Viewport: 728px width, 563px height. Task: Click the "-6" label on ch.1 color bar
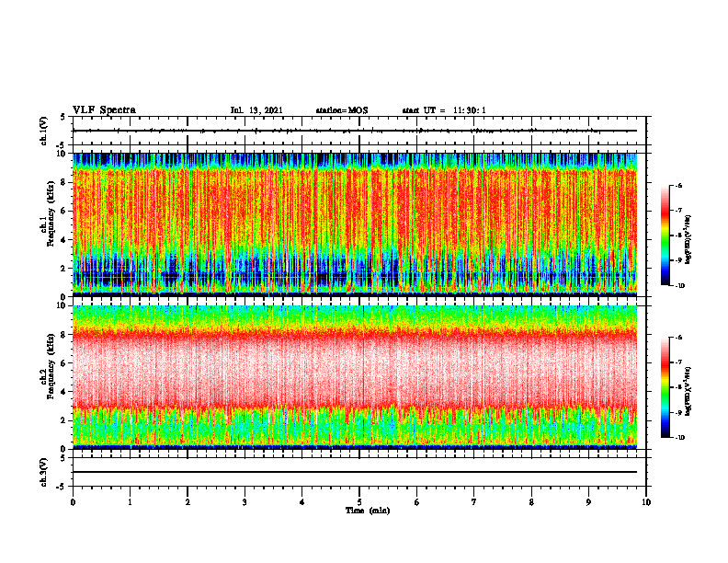coord(678,185)
